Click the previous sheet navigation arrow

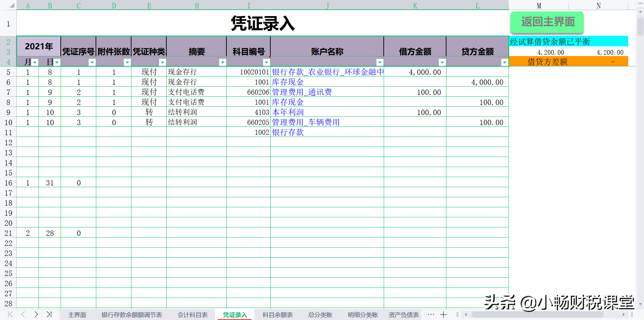pyautogui.click(x=23, y=315)
